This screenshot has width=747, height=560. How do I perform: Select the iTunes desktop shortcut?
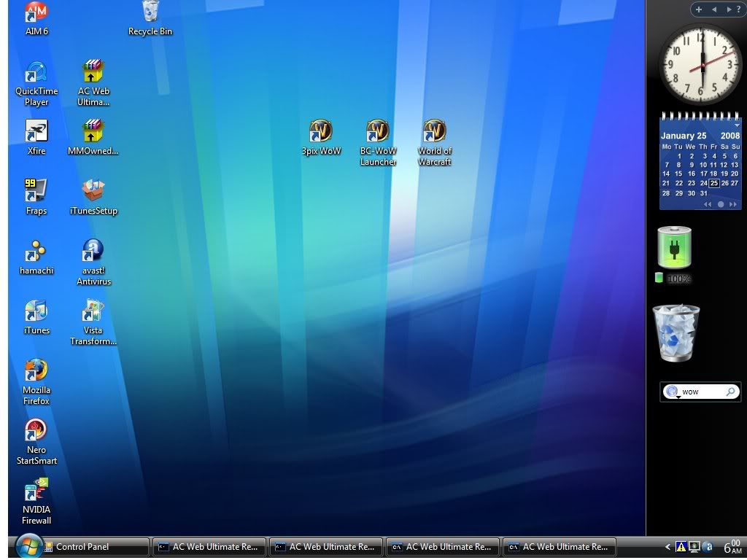click(x=36, y=318)
